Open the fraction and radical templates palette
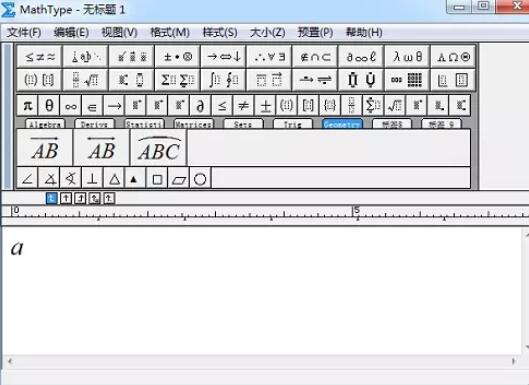 click(85, 80)
